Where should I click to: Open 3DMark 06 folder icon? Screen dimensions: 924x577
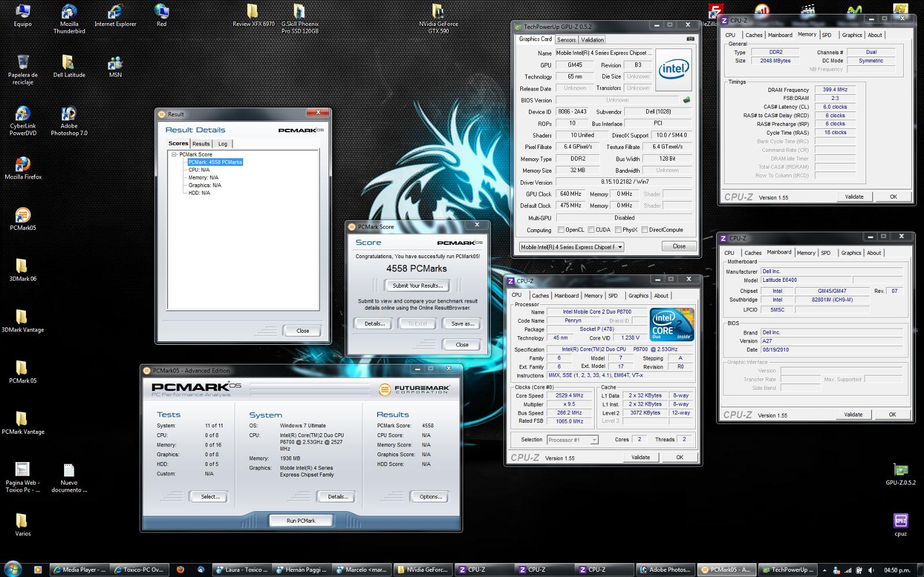coord(23,269)
